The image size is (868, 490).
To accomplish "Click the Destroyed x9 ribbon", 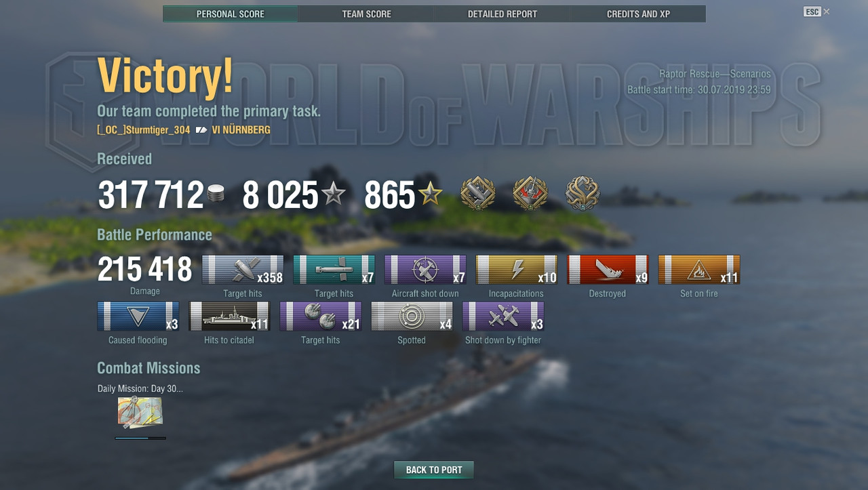I will click(x=608, y=270).
